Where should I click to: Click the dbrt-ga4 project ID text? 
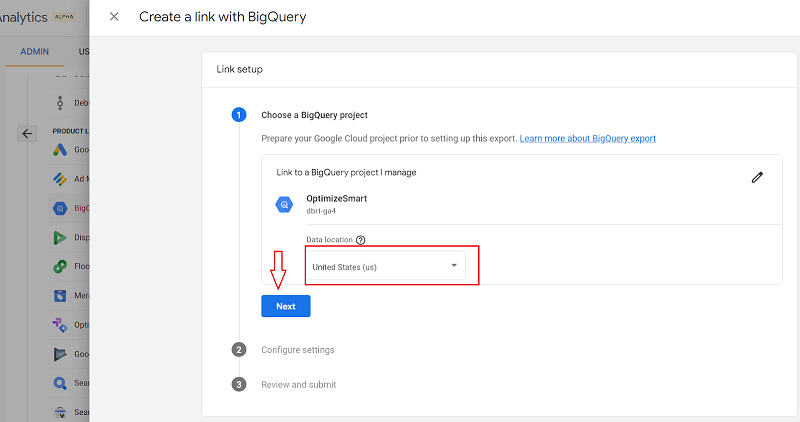[x=321, y=211]
